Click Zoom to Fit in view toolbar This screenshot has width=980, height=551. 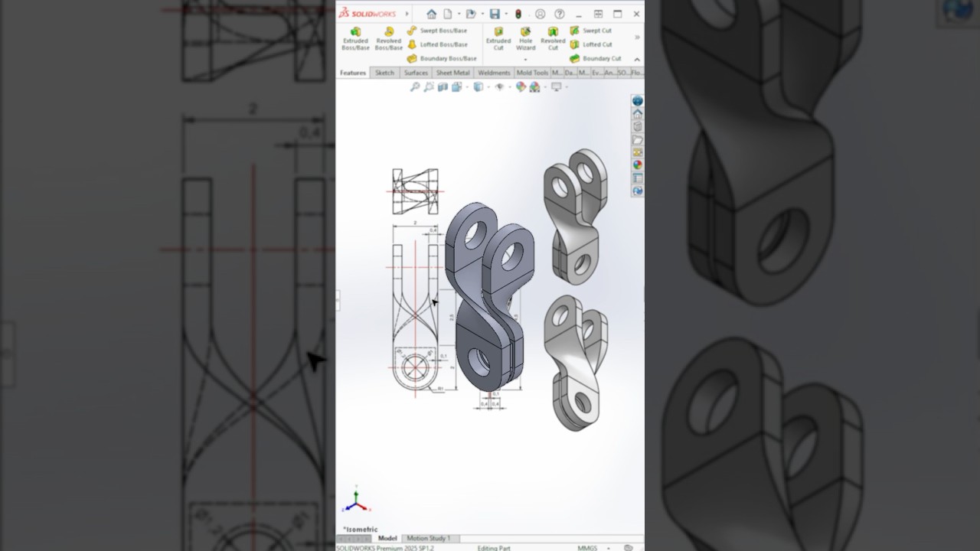tap(415, 87)
